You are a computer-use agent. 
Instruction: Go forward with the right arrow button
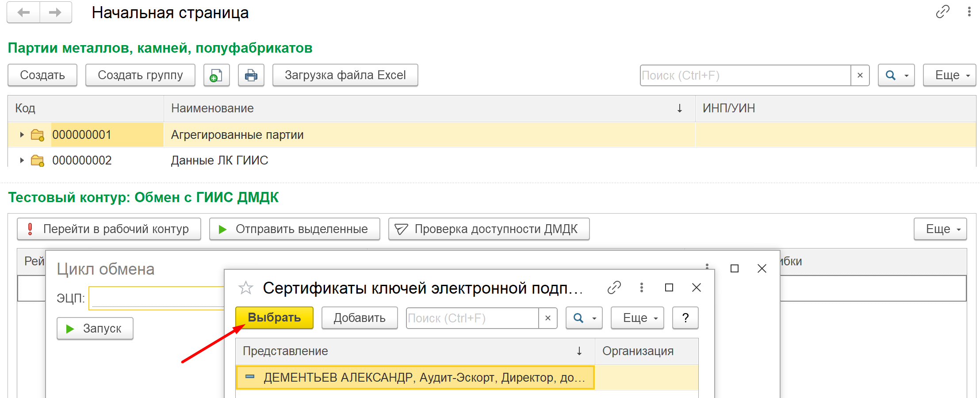click(x=56, y=12)
